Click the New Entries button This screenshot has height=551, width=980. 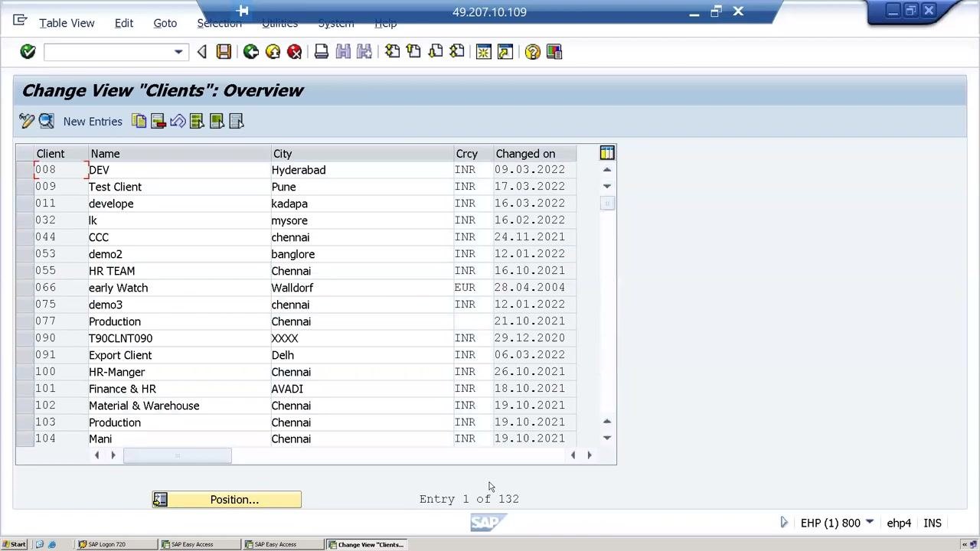point(93,121)
